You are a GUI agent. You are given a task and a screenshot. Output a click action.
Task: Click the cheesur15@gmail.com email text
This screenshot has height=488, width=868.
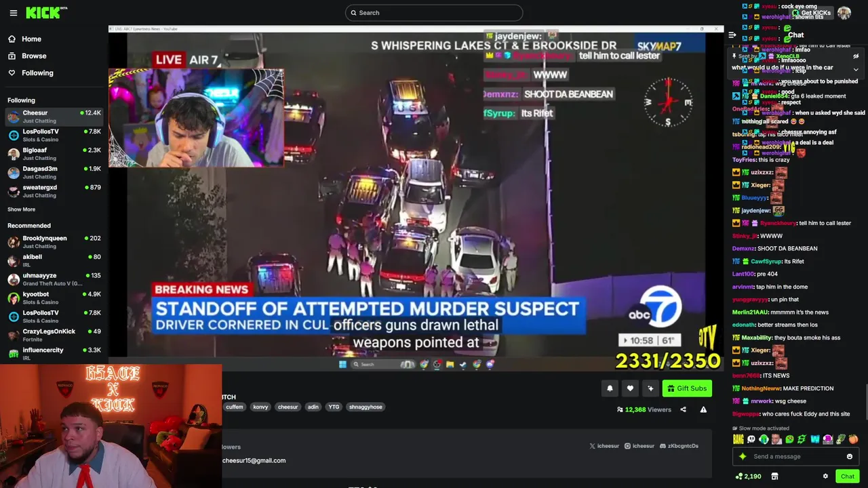click(x=254, y=460)
